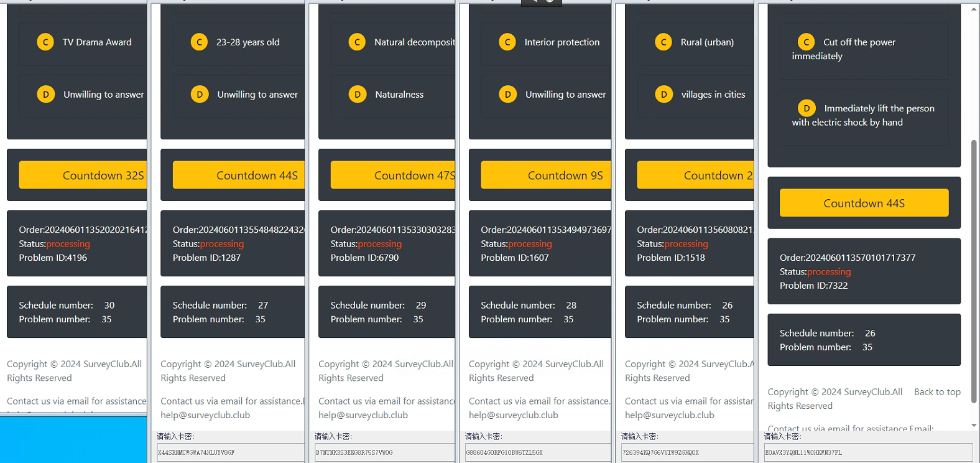Click the Back to top link
This screenshot has height=463, width=980.
click(x=937, y=392)
